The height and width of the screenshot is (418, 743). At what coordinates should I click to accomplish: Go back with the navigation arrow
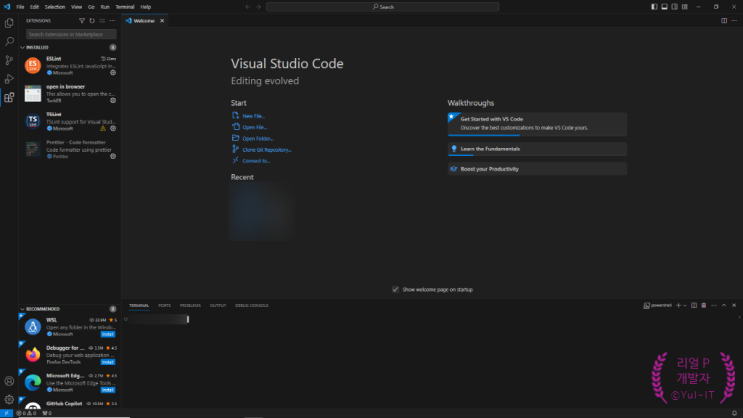click(x=247, y=7)
